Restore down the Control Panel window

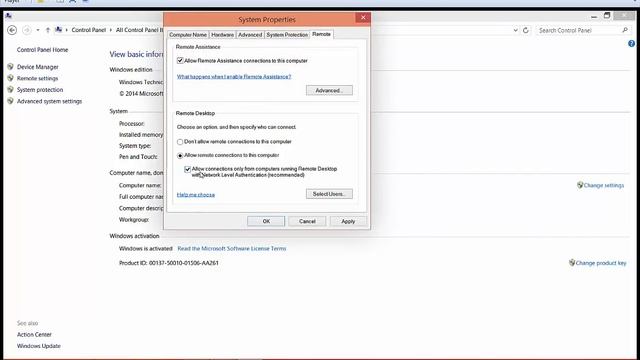pos(607,16)
